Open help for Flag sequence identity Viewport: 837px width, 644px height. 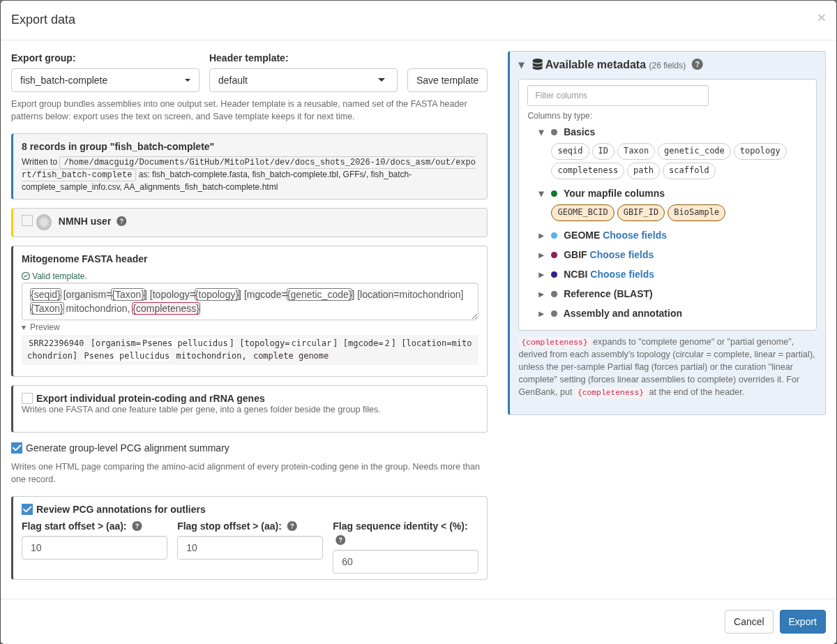[340, 540]
